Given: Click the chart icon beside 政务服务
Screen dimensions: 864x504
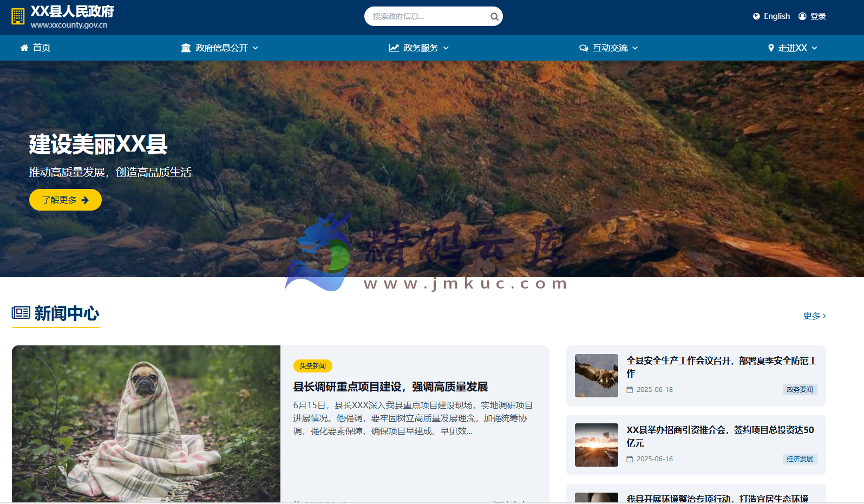Looking at the screenshot, I should 394,48.
